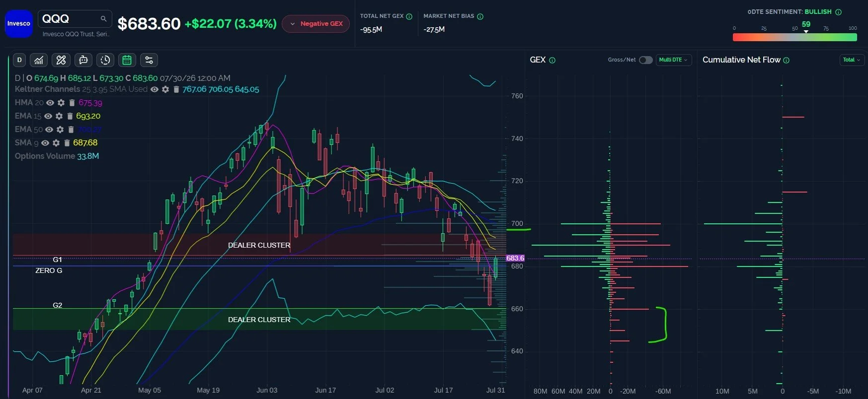Screen dimensions: 868x399
Task: Open the indicators chart icon in toolbar
Action: click(x=39, y=60)
